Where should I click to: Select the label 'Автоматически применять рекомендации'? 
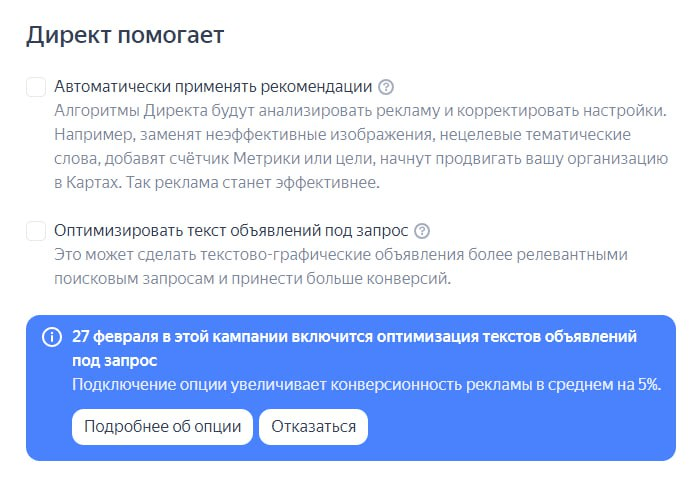click(x=213, y=87)
